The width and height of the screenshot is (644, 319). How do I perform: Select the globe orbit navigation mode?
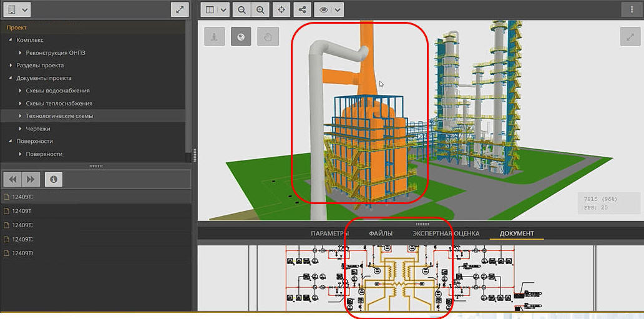241,37
